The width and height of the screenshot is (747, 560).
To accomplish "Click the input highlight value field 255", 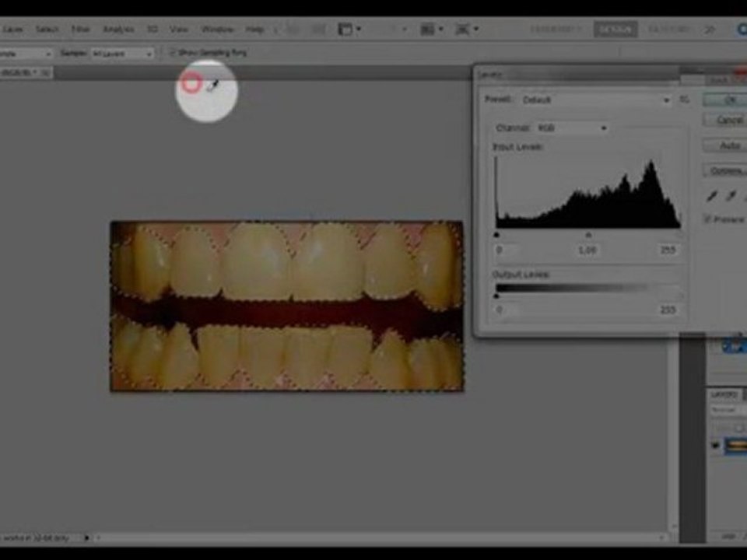I will [x=668, y=250].
